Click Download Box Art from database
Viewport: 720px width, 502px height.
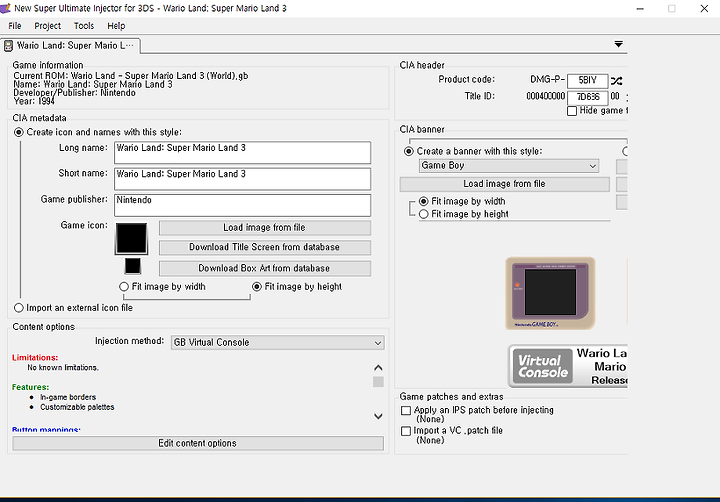pyautogui.click(x=265, y=269)
